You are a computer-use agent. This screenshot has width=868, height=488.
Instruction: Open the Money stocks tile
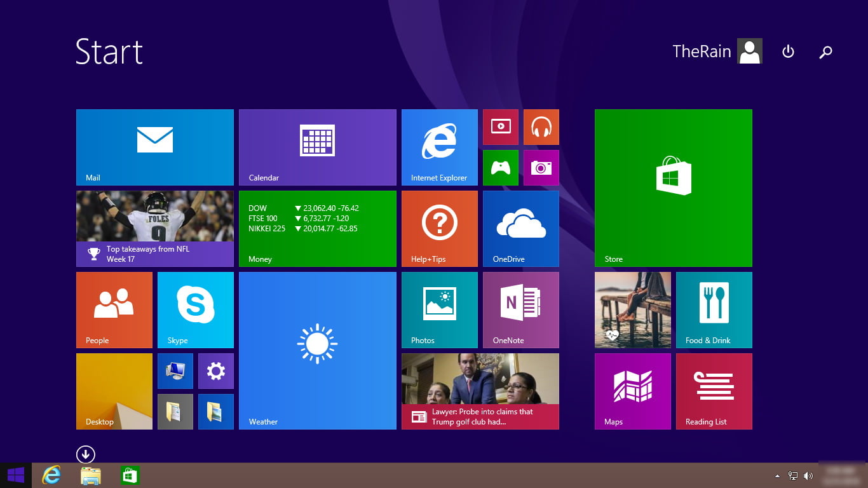(x=318, y=229)
